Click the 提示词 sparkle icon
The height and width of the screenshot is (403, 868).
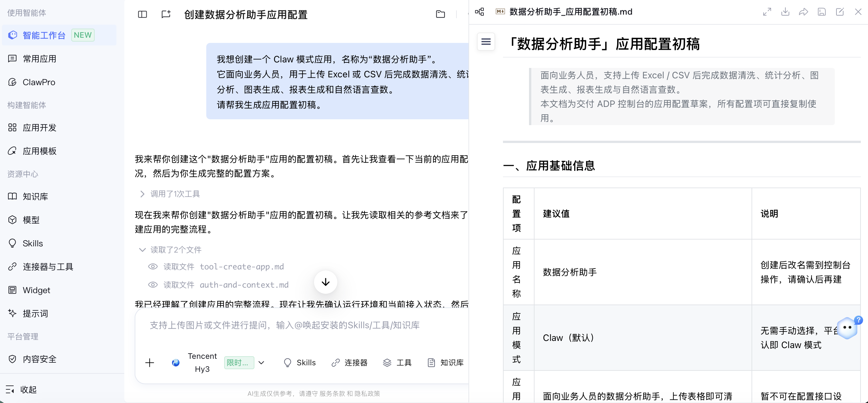[12, 313]
